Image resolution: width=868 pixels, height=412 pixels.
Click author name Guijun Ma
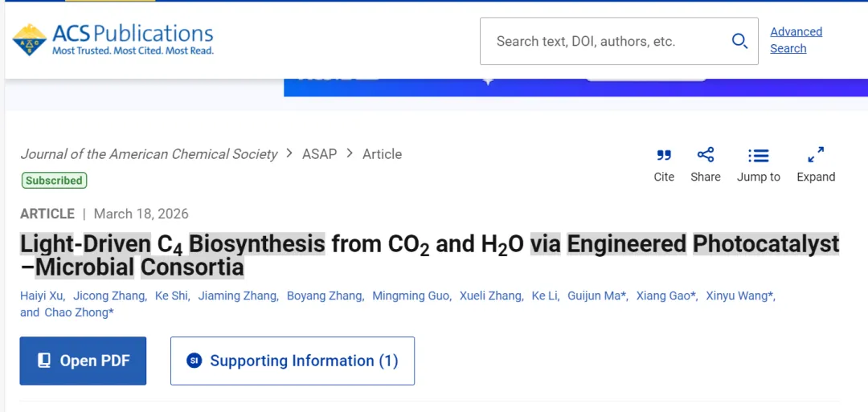click(x=596, y=296)
